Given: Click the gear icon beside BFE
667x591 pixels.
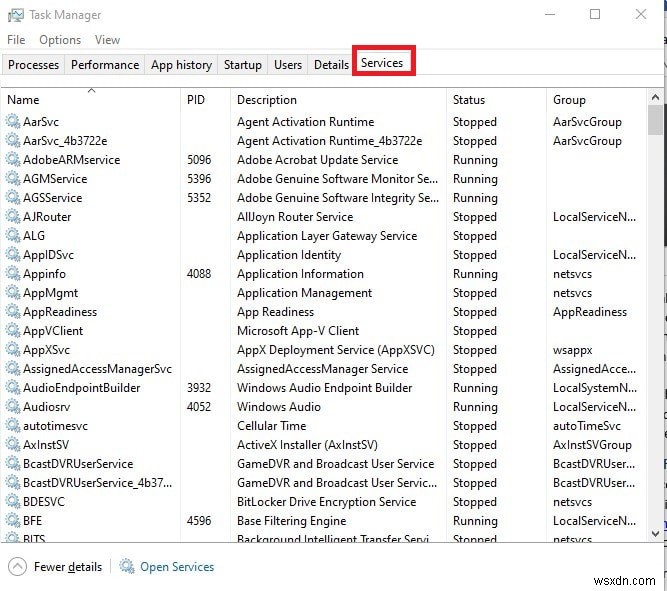Looking at the screenshot, I should pyautogui.click(x=13, y=520).
